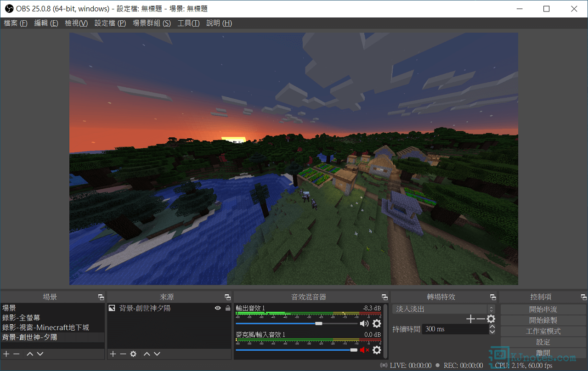This screenshot has height=371, width=588.
Task: Toggle visibility eye of 背景-創世神夕陽
Action: coord(218,308)
